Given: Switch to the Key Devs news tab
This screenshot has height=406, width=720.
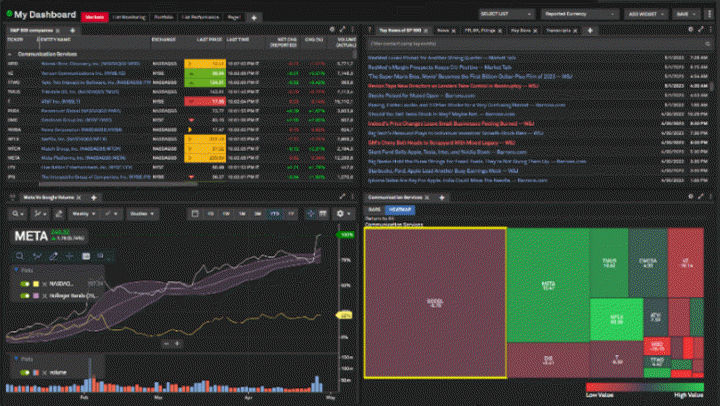Looking at the screenshot, I should pyautogui.click(x=521, y=30).
